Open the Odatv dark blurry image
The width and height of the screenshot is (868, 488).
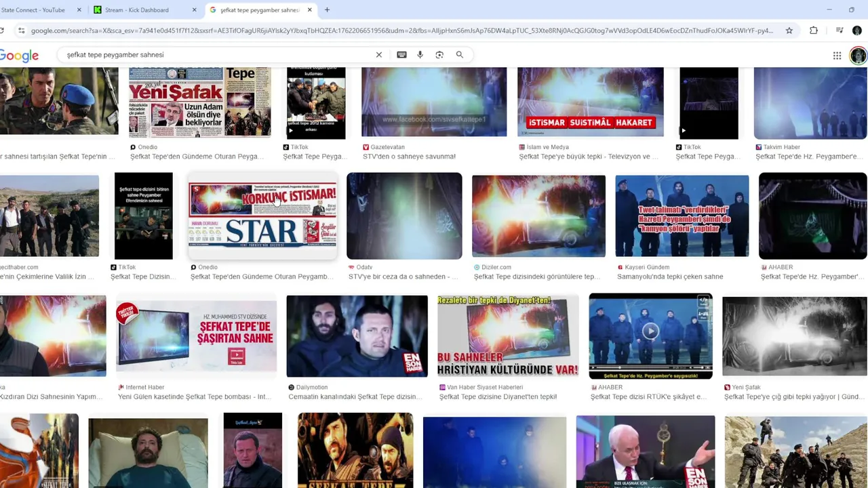[404, 216]
